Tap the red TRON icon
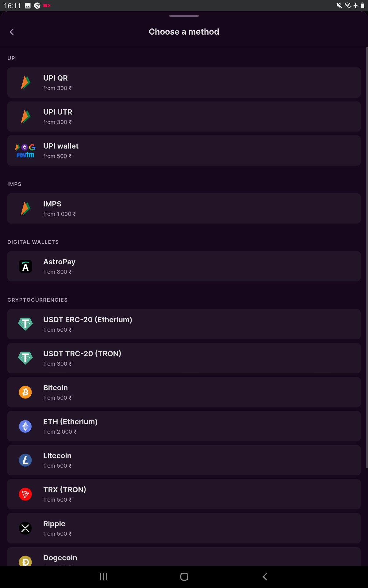Image resolution: width=368 pixels, height=588 pixels. (x=25, y=494)
